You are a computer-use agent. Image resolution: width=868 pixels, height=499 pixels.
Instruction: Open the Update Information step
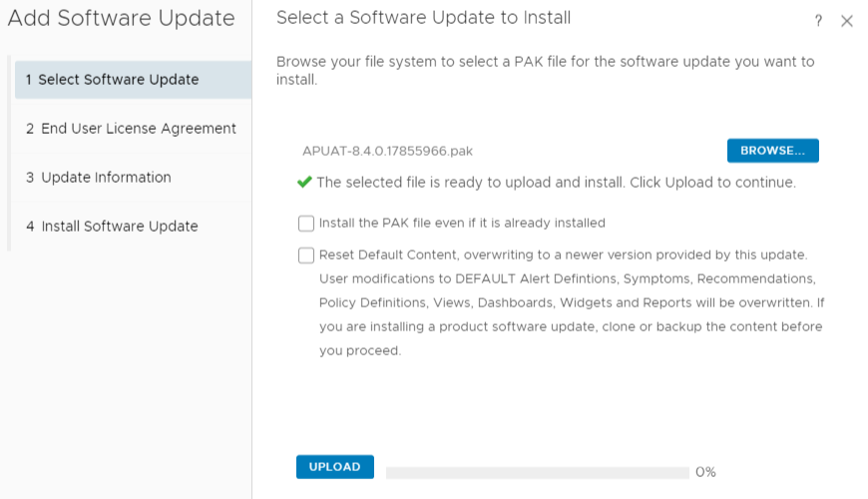[99, 178]
